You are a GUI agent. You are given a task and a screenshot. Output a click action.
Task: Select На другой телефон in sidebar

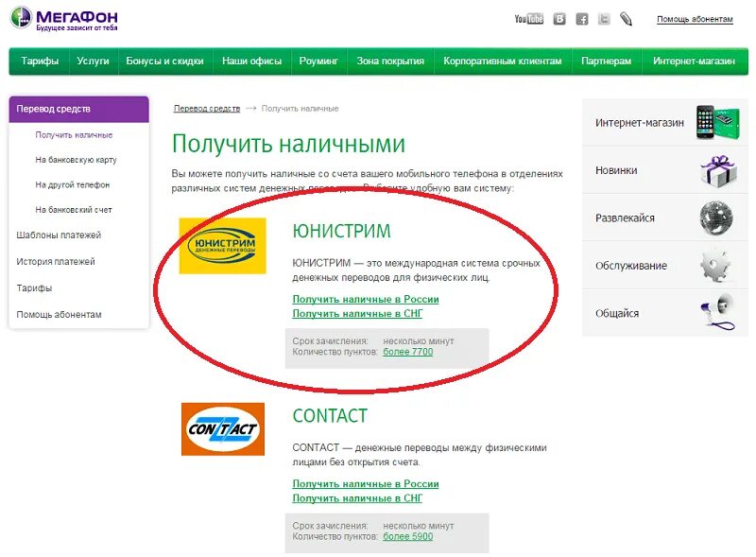click(73, 184)
